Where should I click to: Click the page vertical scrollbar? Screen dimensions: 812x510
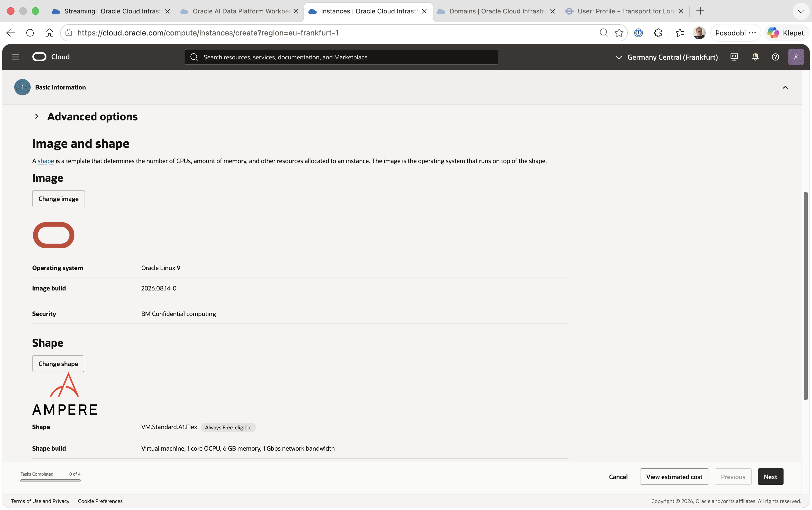(805, 296)
